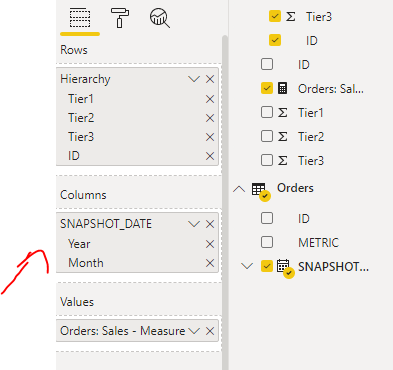Remove Year from SNAPSHOT_DATE columns
The width and height of the screenshot is (393, 370).
[x=210, y=244]
